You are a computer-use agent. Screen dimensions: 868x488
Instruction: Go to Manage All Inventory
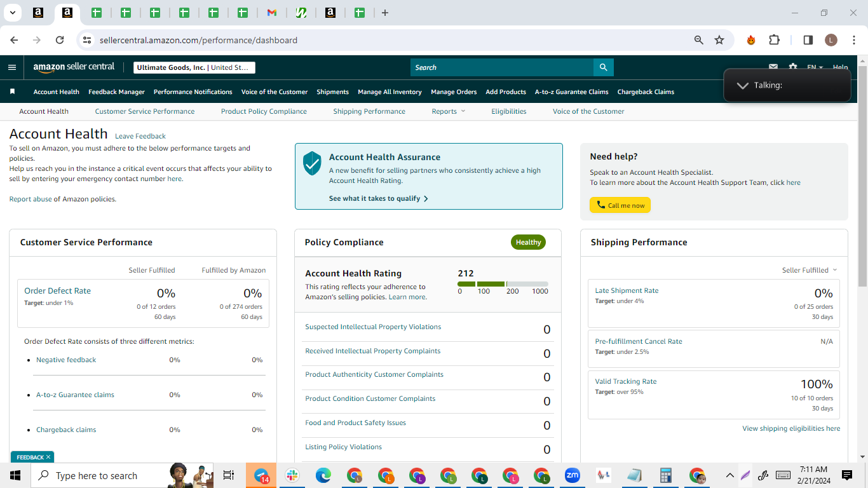(x=390, y=91)
